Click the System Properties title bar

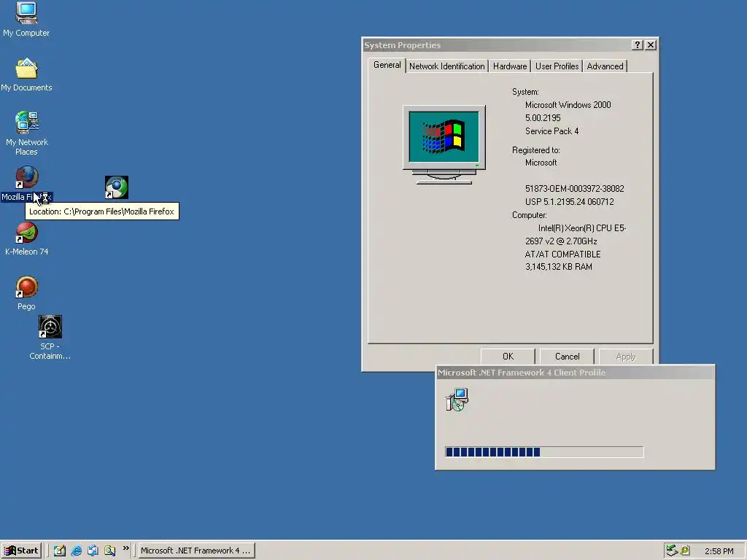(510, 44)
